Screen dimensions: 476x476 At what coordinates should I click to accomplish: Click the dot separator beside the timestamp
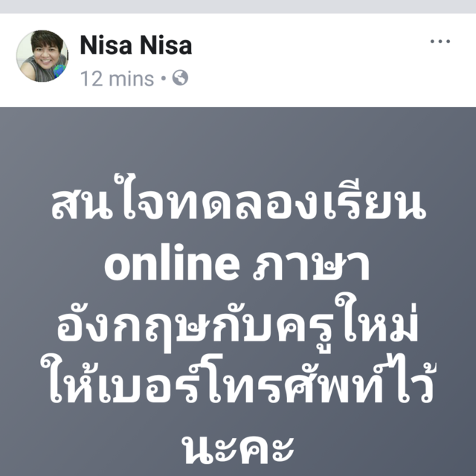pyautogui.click(x=164, y=78)
